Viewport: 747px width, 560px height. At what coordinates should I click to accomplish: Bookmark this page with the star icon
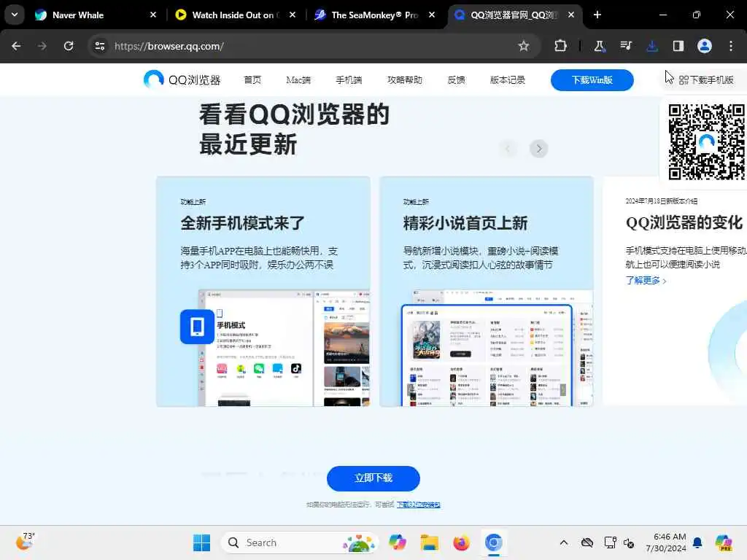pos(524,46)
